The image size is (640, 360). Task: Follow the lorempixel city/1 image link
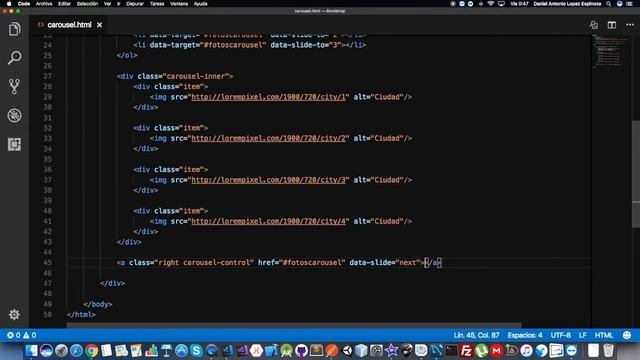[x=269, y=97]
